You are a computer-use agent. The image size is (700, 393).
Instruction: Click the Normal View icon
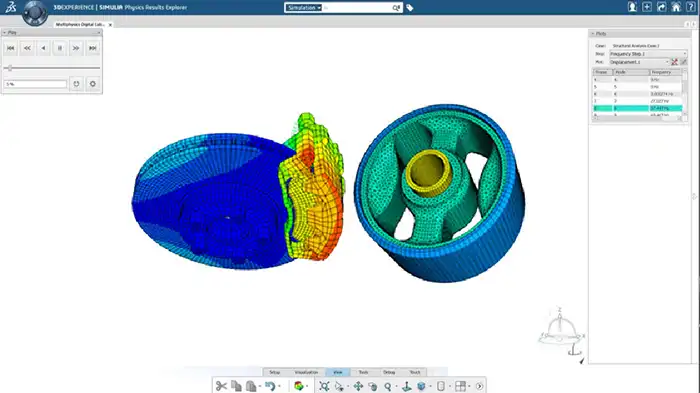(x=406, y=386)
